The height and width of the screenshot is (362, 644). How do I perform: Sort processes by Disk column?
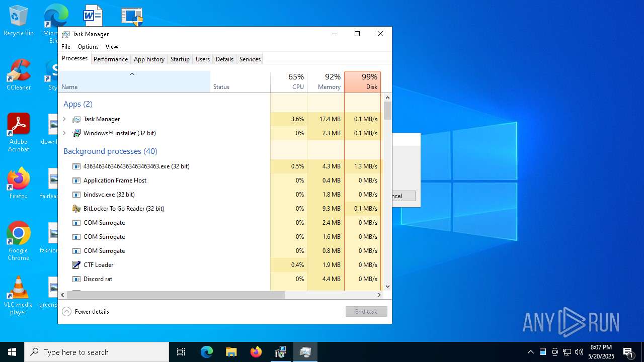click(362, 82)
